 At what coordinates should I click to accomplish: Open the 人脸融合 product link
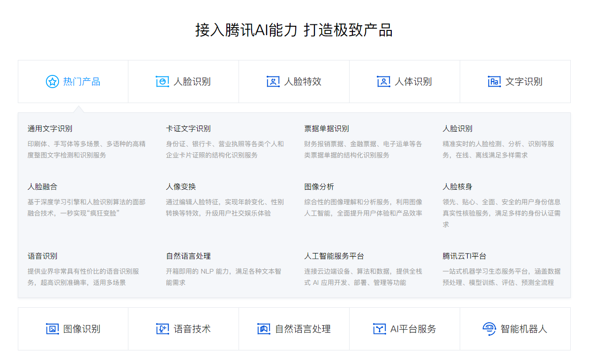(x=43, y=186)
